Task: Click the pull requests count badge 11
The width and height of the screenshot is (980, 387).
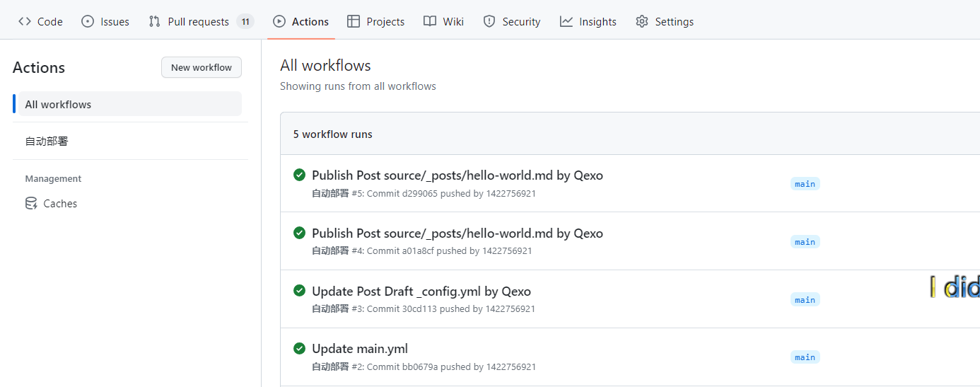Action: [245, 21]
